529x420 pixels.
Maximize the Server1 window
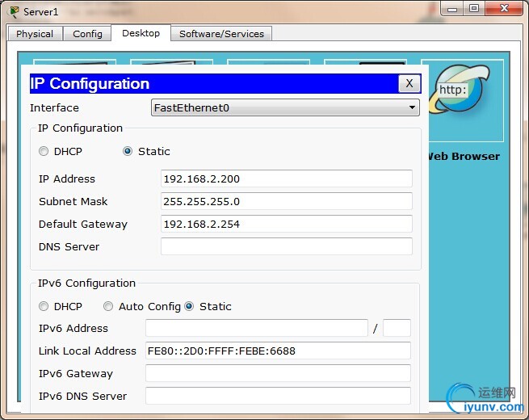pyautogui.click(x=473, y=8)
